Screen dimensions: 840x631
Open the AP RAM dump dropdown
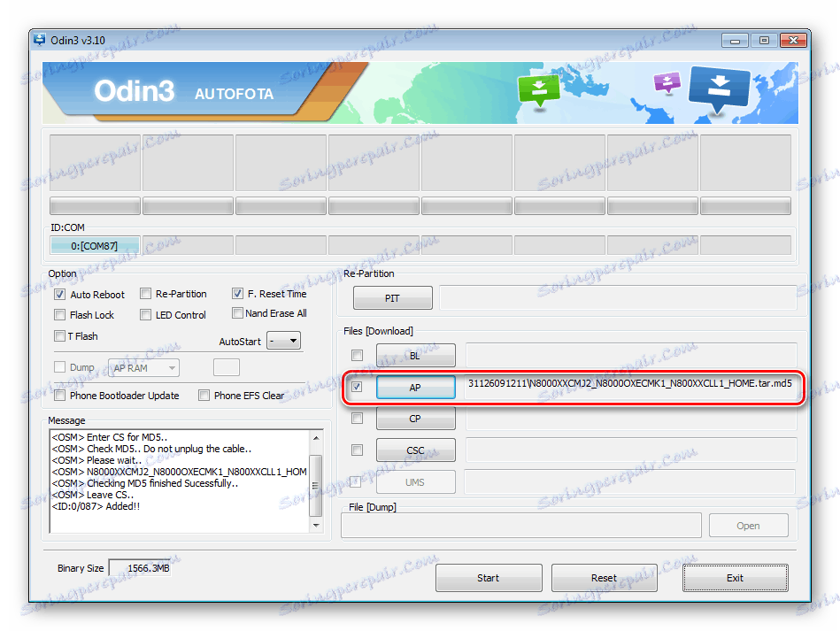click(143, 368)
